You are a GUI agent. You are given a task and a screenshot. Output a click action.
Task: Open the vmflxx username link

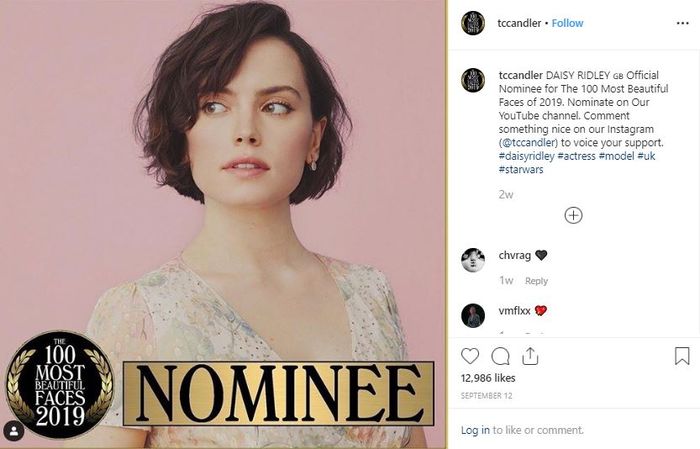[x=514, y=310]
